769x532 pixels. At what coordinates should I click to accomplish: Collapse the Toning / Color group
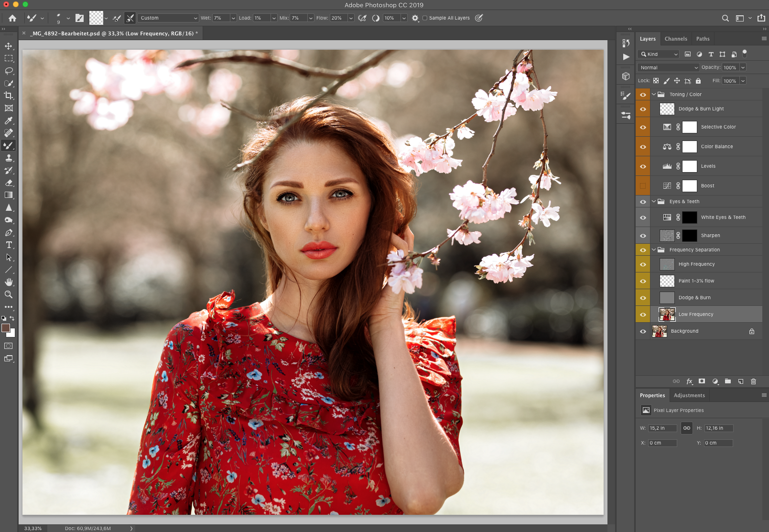point(654,95)
